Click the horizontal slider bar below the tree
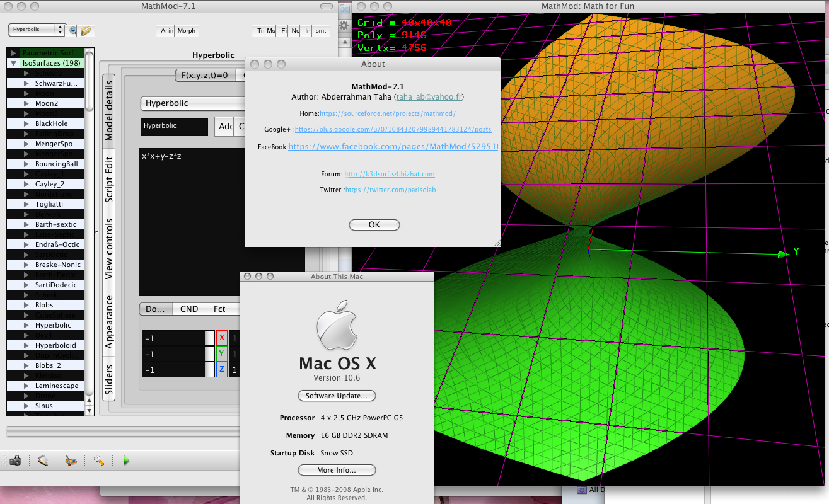Screen dimensions: 829x504 point(123,431)
